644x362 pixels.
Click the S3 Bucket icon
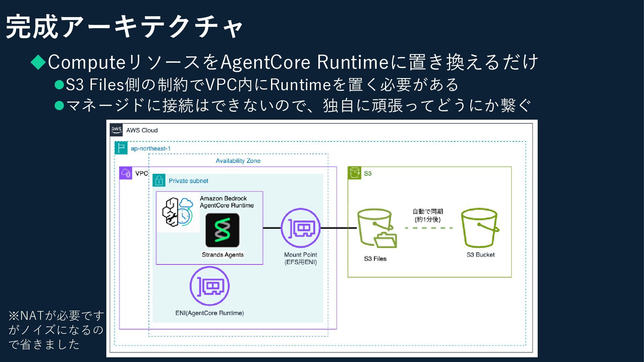480,228
